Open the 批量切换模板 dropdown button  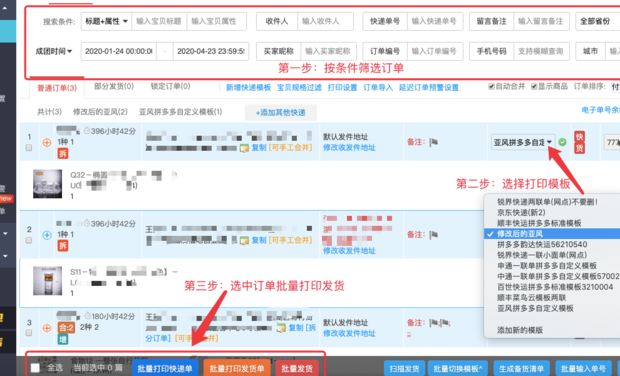(457, 368)
